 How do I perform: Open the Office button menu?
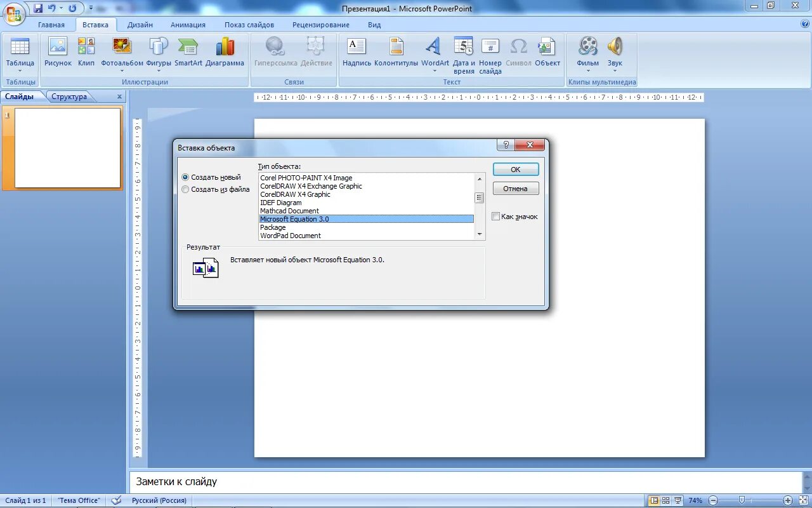pyautogui.click(x=14, y=13)
